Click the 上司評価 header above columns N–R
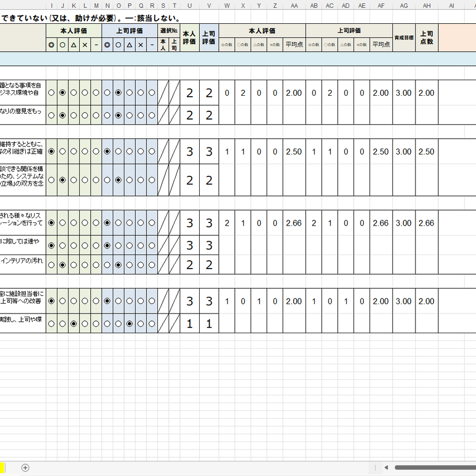Image resolution: width=476 pixels, height=476 pixels. 130,31
